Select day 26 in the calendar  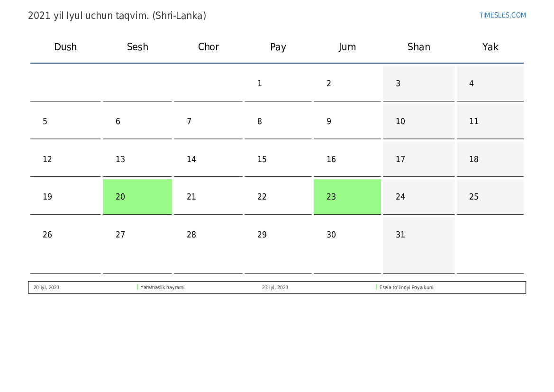[65, 246]
